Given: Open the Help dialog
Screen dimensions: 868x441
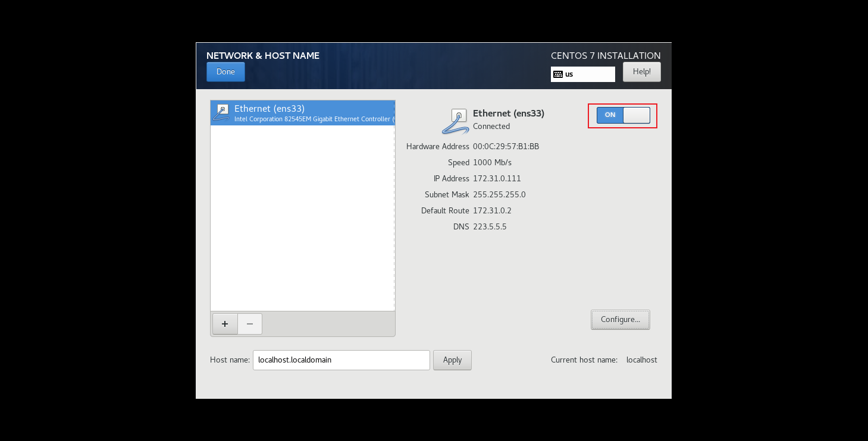Looking at the screenshot, I should [x=642, y=72].
